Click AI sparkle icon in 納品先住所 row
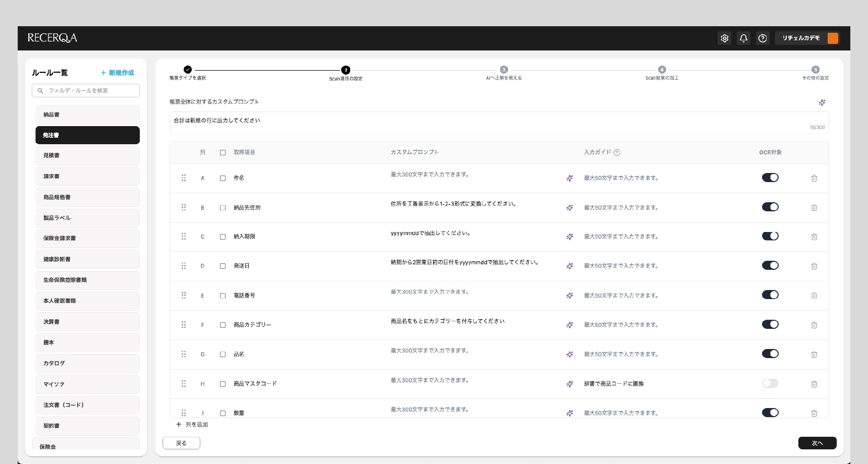 pos(570,208)
